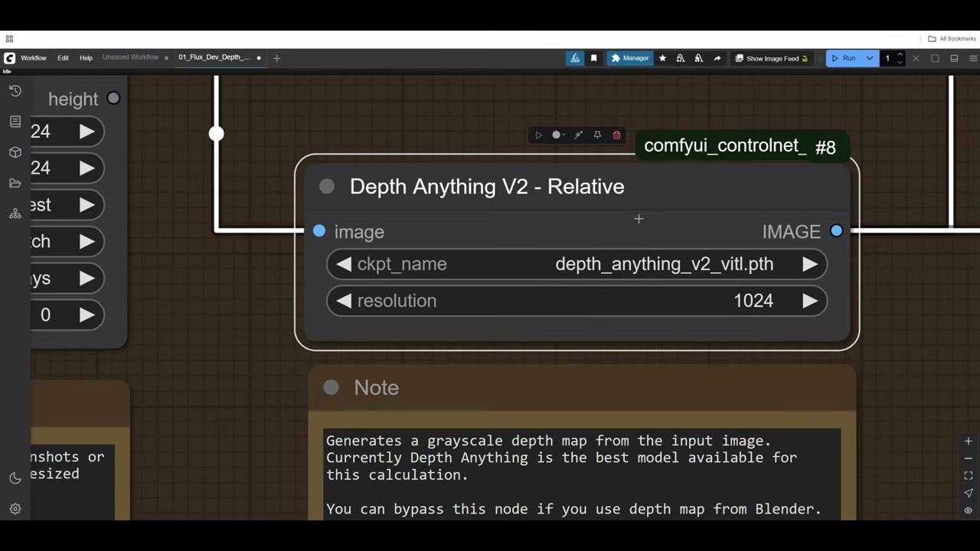980x551 pixels.
Task: Click the star icon next to Manager
Action: [x=662, y=58]
